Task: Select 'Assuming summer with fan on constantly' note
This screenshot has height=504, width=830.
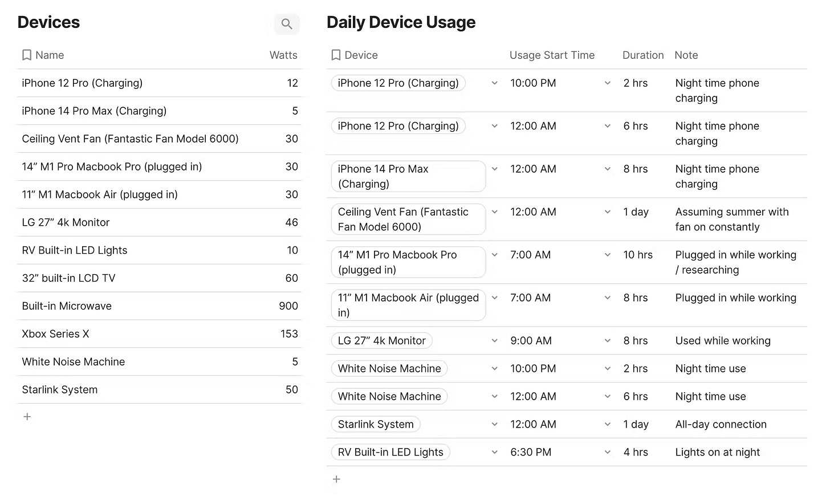Action: point(732,220)
